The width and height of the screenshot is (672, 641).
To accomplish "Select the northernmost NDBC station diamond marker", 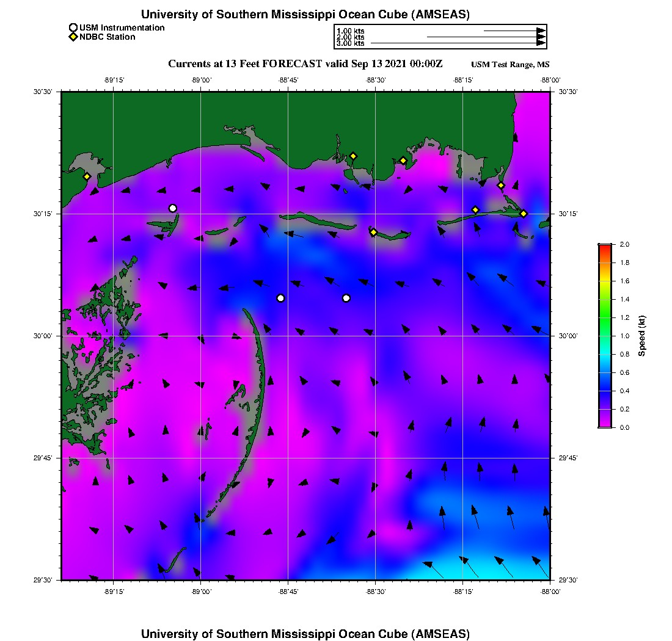I will tap(353, 156).
